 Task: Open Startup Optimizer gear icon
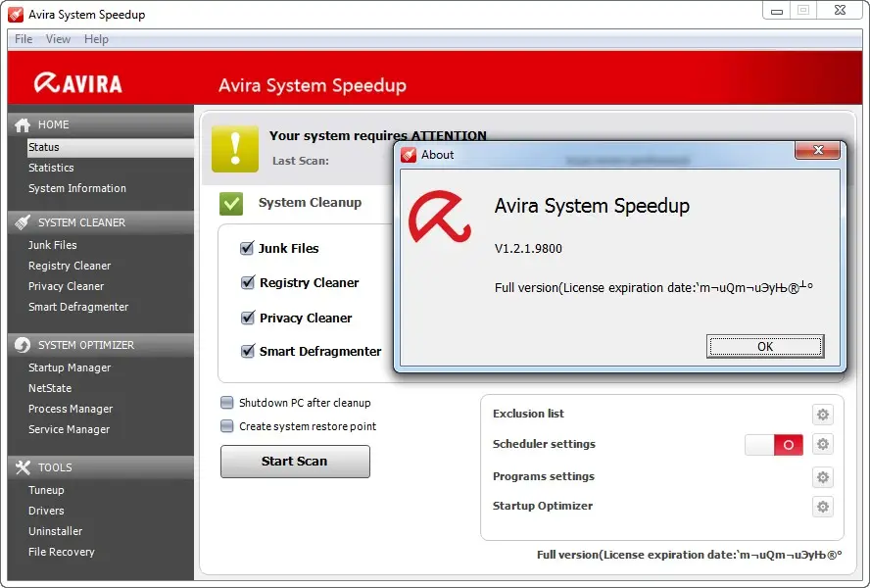click(x=823, y=507)
